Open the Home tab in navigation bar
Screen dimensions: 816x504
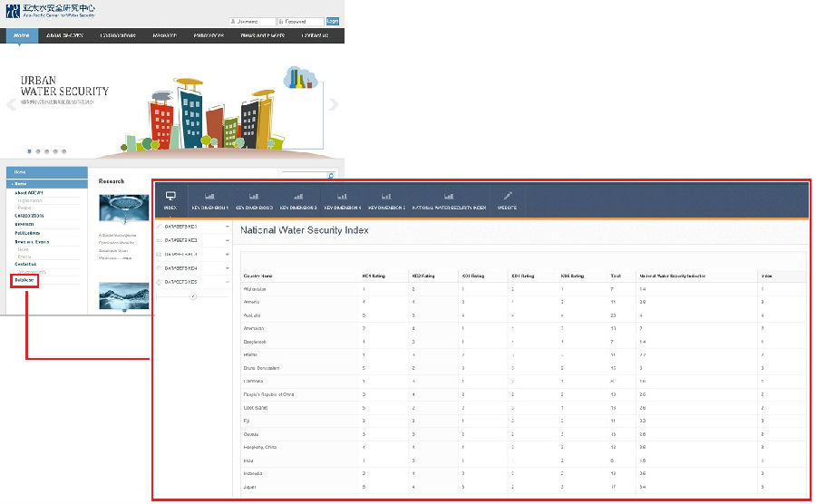(x=22, y=35)
